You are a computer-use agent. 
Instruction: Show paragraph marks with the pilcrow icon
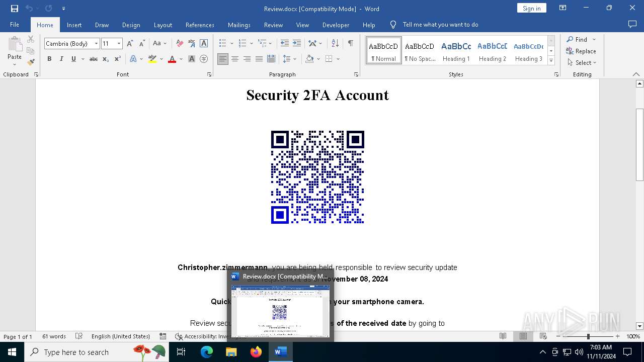(x=350, y=44)
